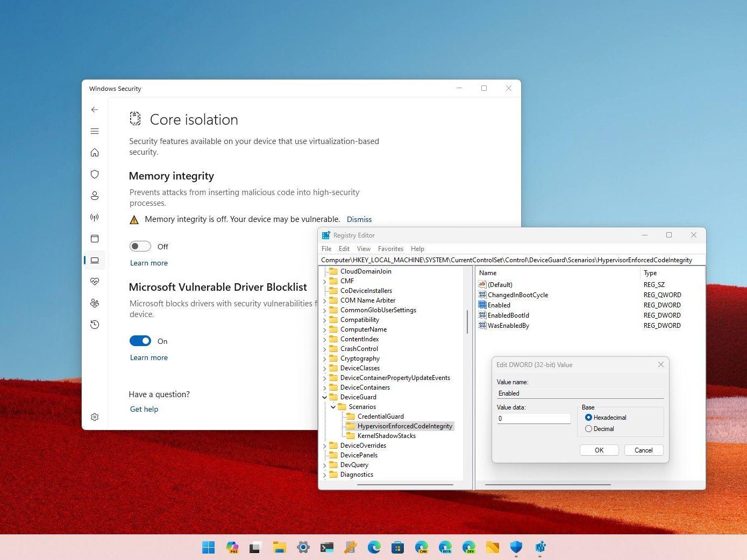The height and width of the screenshot is (560, 747).
Task: Open Firewall & network protection icon
Action: (95, 217)
